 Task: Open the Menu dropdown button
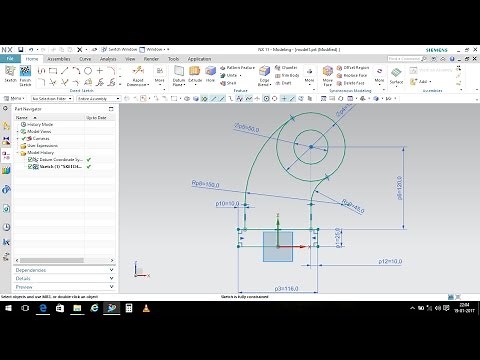14,98
